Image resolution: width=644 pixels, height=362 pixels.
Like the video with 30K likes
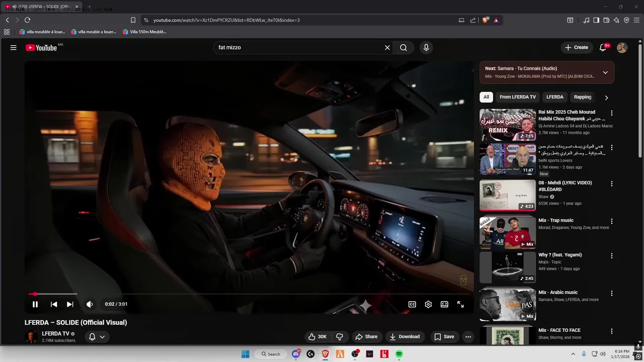pos(317,337)
